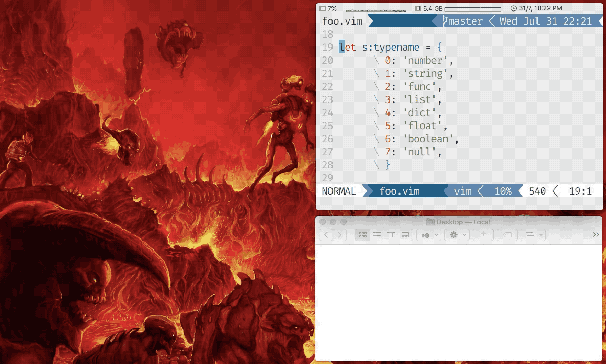The image size is (606, 364).
Task: Click the master branch indicator
Action: [463, 21]
